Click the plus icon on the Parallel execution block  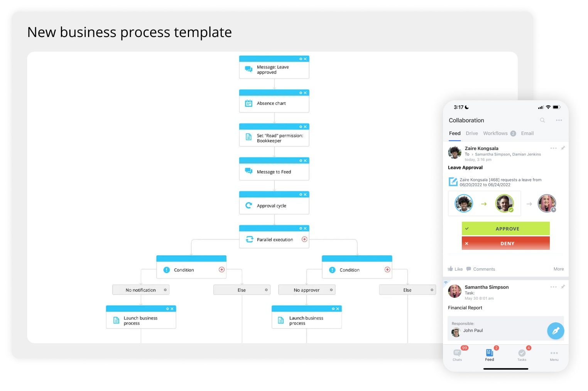pyautogui.click(x=304, y=238)
